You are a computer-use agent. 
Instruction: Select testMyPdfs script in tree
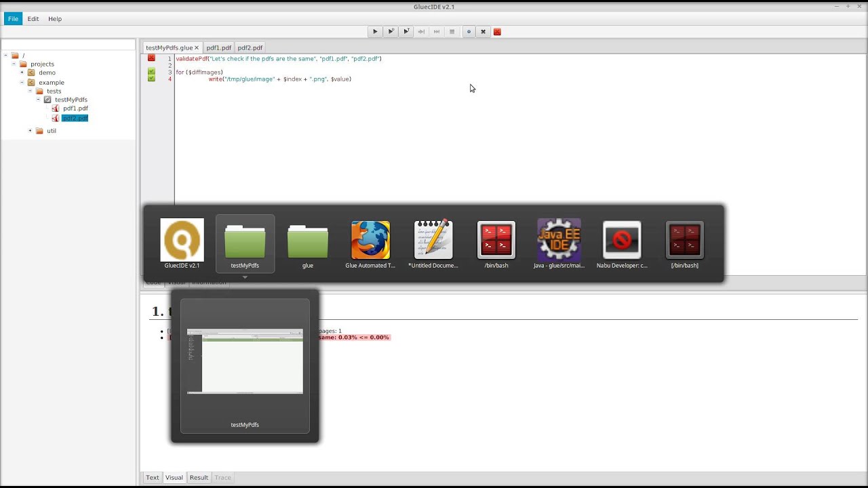coord(71,100)
